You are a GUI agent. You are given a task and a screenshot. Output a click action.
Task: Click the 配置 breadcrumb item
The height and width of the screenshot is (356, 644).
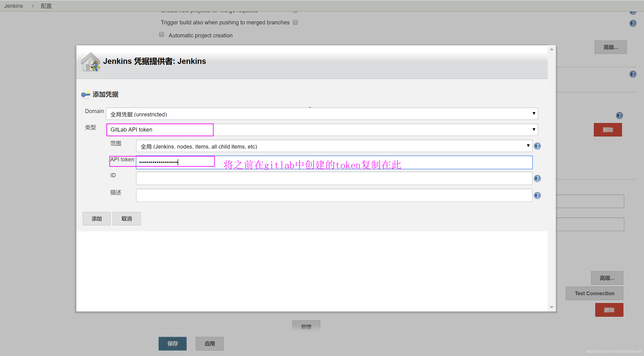tap(46, 6)
